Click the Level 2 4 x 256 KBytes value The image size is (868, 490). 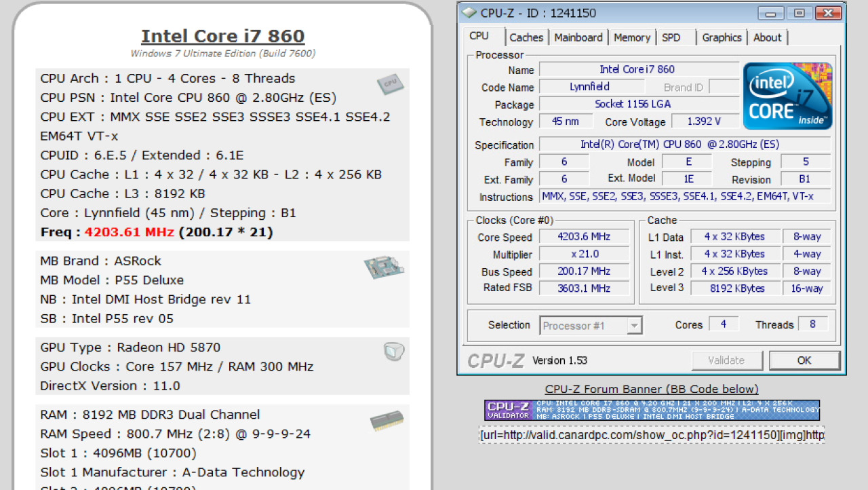(x=734, y=271)
